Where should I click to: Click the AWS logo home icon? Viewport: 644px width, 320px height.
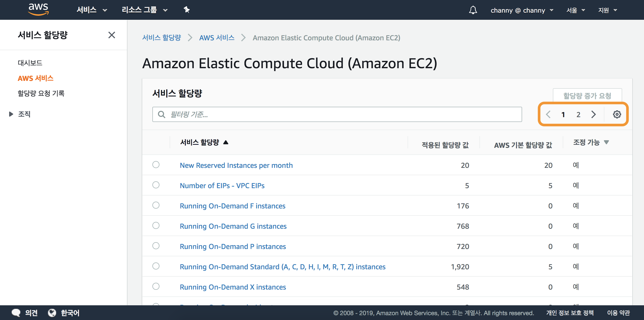tap(38, 10)
